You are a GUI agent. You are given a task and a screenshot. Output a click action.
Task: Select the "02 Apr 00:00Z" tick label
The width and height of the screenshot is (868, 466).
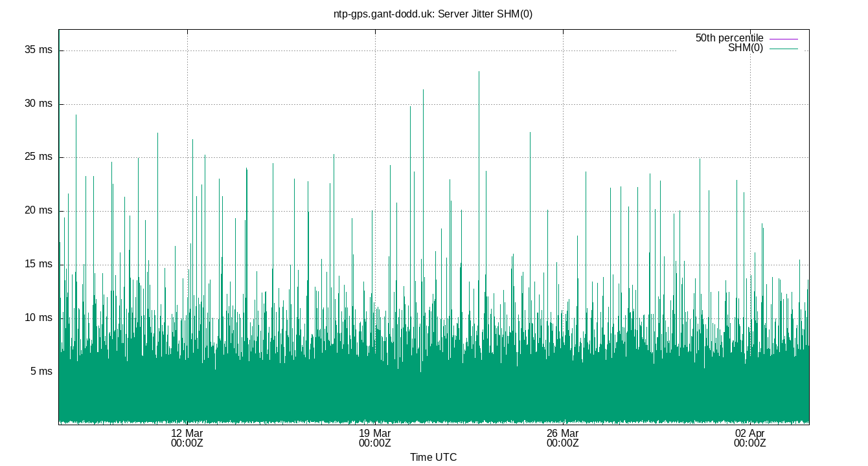click(749, 438)
